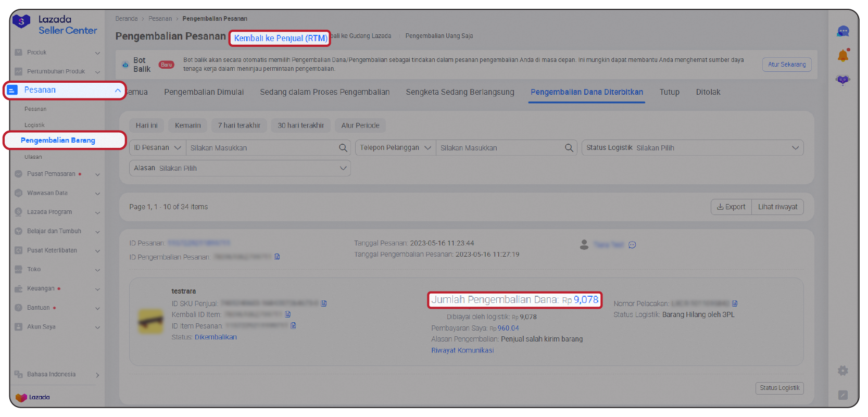Open the chat messages icon
Screen dimensions: 868x417
click(842, 32)
